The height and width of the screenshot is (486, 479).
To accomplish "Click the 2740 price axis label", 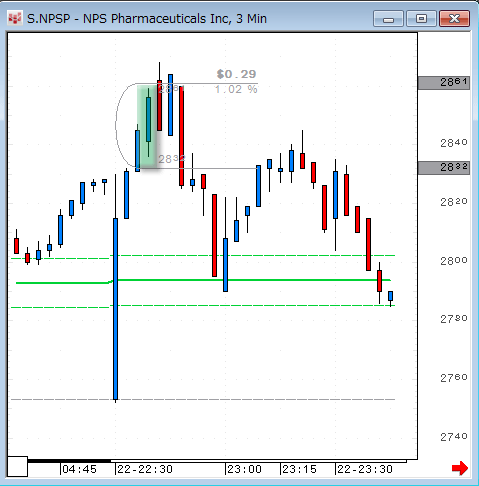I will [454, 436].
